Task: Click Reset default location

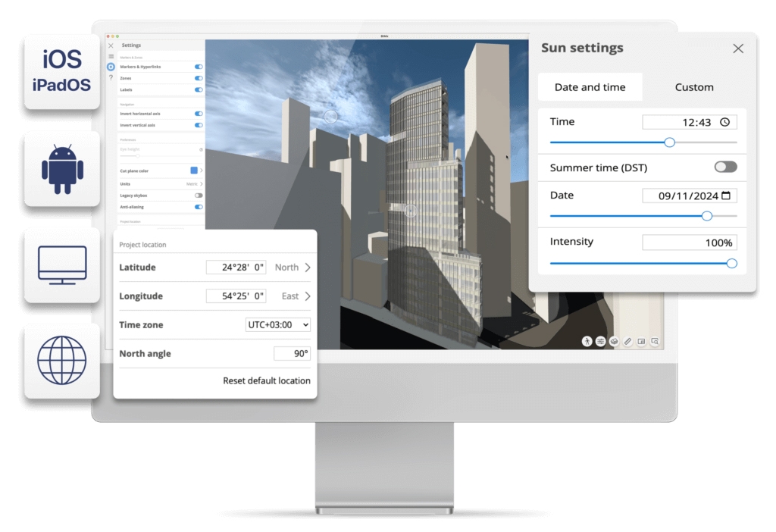Action: (x=266, y=380)
